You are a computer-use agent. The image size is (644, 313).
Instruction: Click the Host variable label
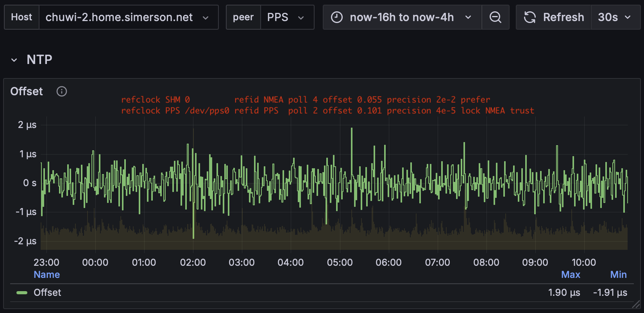pyautogui.click(x=21, y=17)
